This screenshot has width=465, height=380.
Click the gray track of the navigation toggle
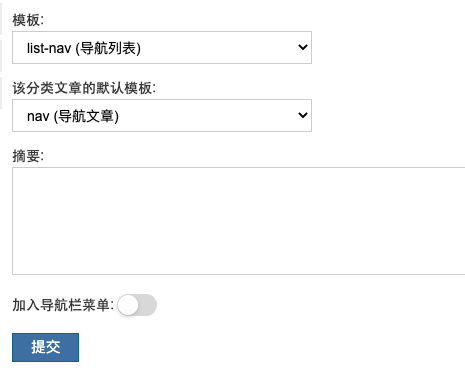(x=148, y=305)
